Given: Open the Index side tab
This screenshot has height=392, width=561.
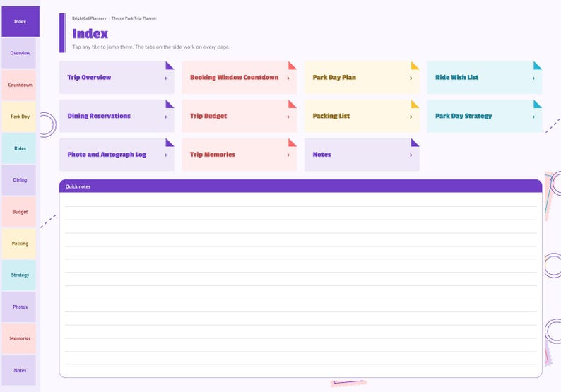Looking at the screenshot, I should tap(20, 21).
